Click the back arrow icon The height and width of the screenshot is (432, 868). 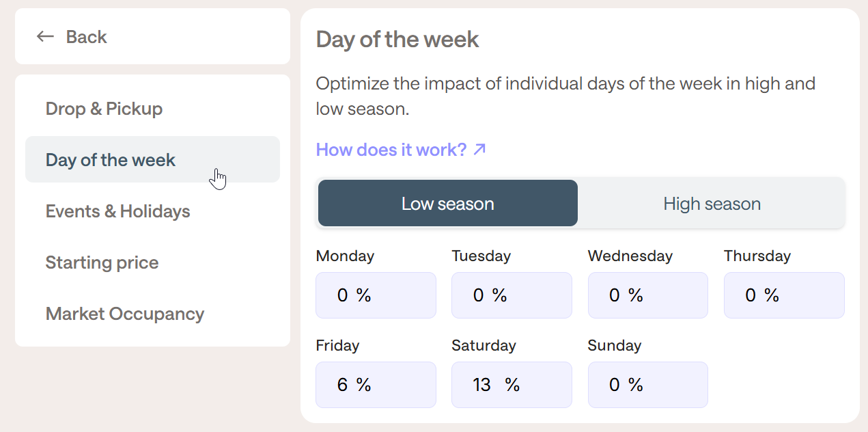45,37
